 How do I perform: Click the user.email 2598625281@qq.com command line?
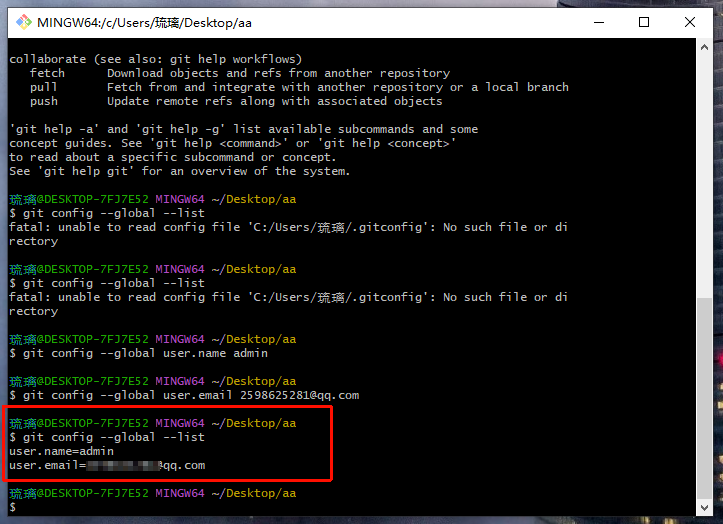[x=190, y=395]
